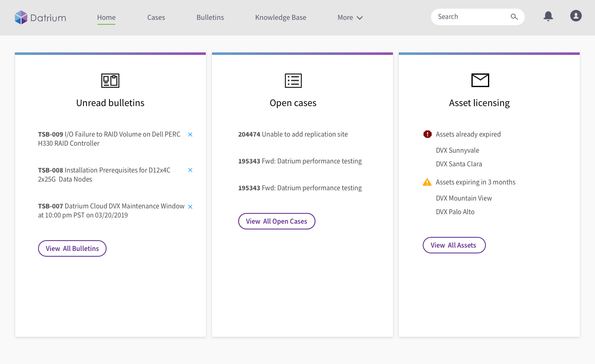
Task: Click the Asset licensing envelope icon
Action: [x=480, y=80]
